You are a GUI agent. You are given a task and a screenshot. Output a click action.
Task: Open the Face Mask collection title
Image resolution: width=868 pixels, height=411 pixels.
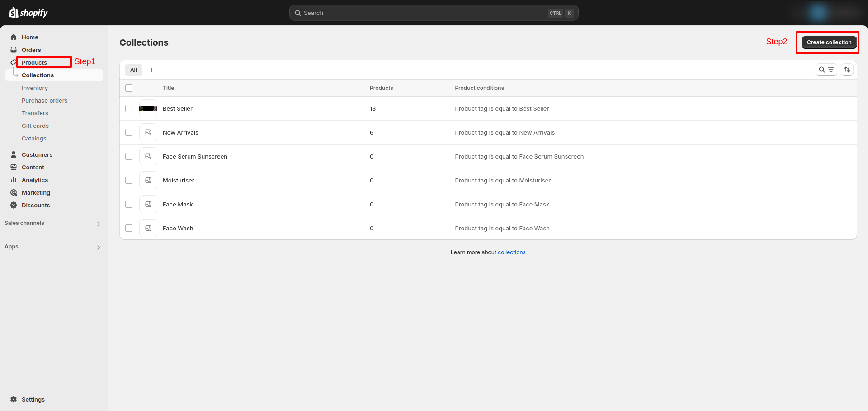(178, 204)
